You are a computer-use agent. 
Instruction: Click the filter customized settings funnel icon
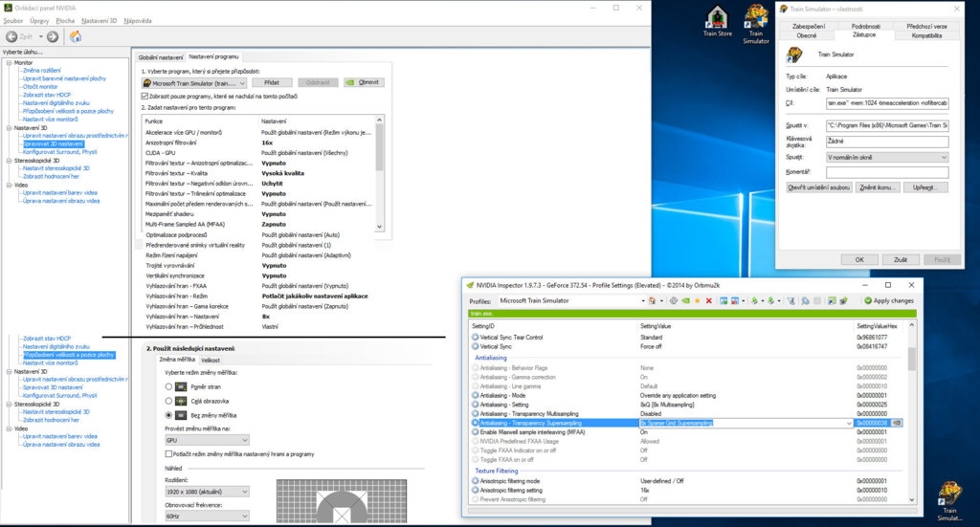(791, 301)
